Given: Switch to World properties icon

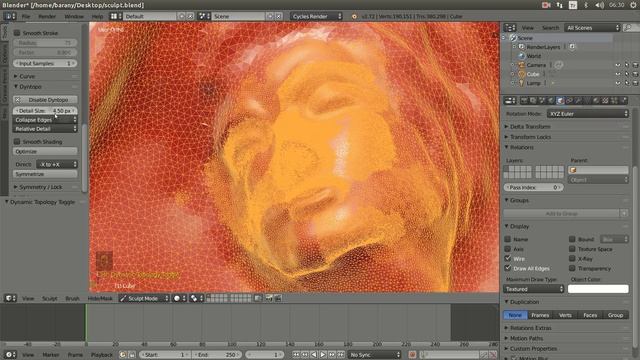Looking at the screenshot, I should (x=551, y=100).
